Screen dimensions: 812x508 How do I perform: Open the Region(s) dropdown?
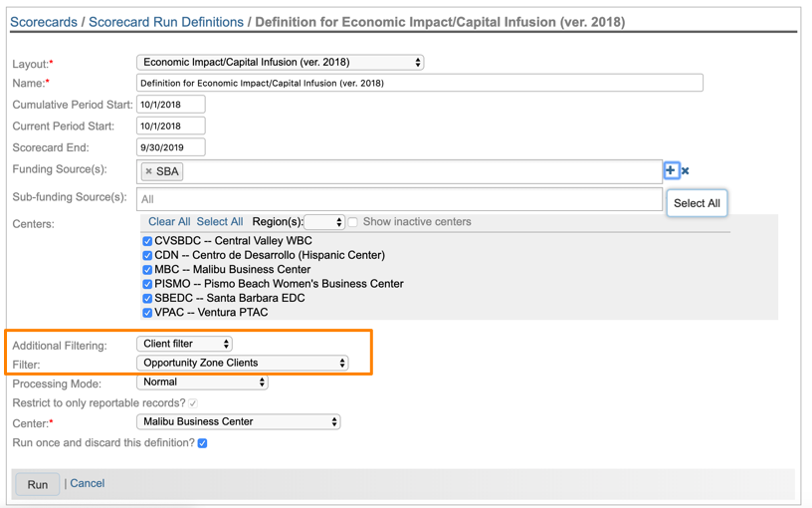coord(324,222)
